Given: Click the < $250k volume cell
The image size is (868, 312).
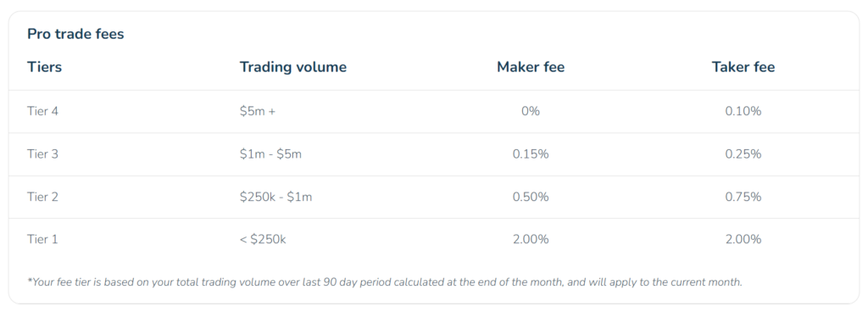Looking at the screenshot, I should pos(263,240).
